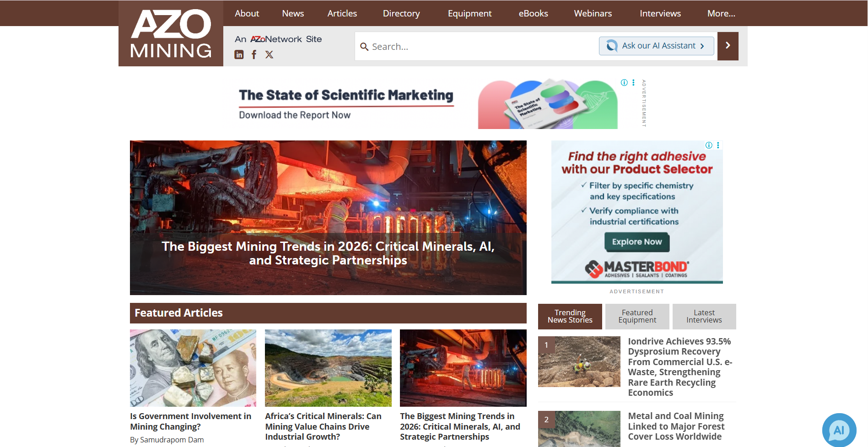Click the AZO Mining logo
This screenshot has height=447, width=868.
(x=171, y=33)
